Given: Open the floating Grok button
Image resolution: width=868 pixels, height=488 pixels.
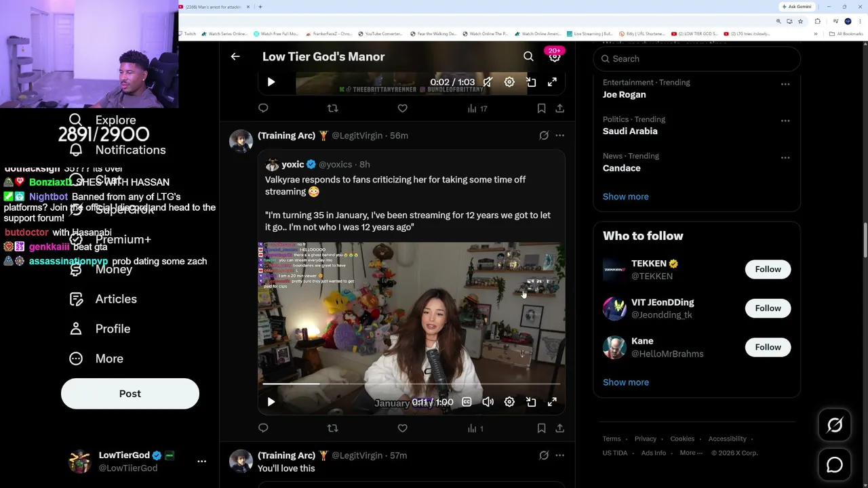Looking at the screenshot, I should tap(835, 425).
